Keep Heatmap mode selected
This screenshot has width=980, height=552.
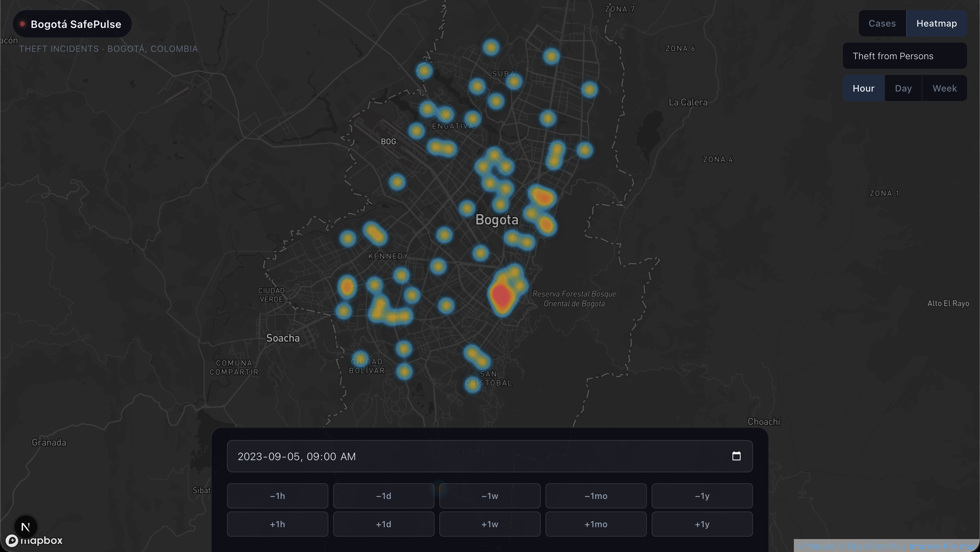point(937,23)
